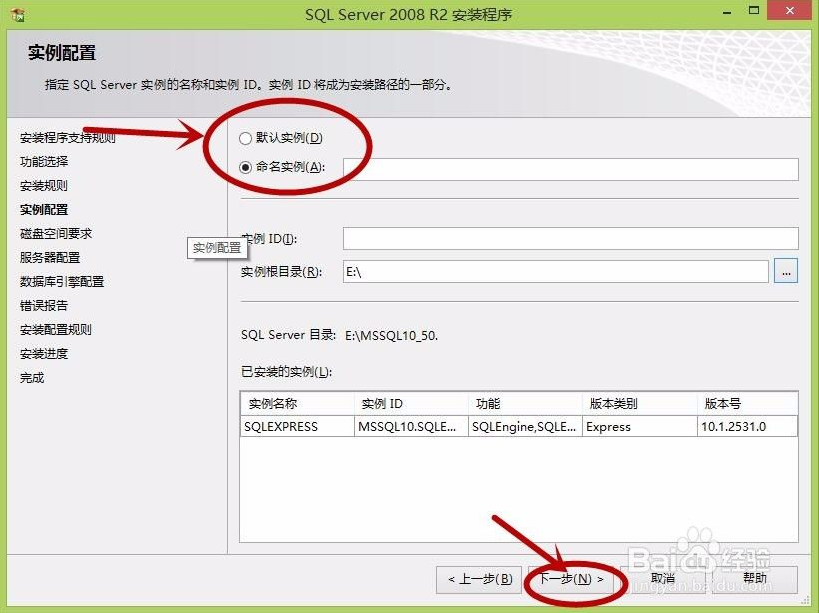Select the 命名实例 radio button
Screen dimensions: 819x613
pos(246,167)
